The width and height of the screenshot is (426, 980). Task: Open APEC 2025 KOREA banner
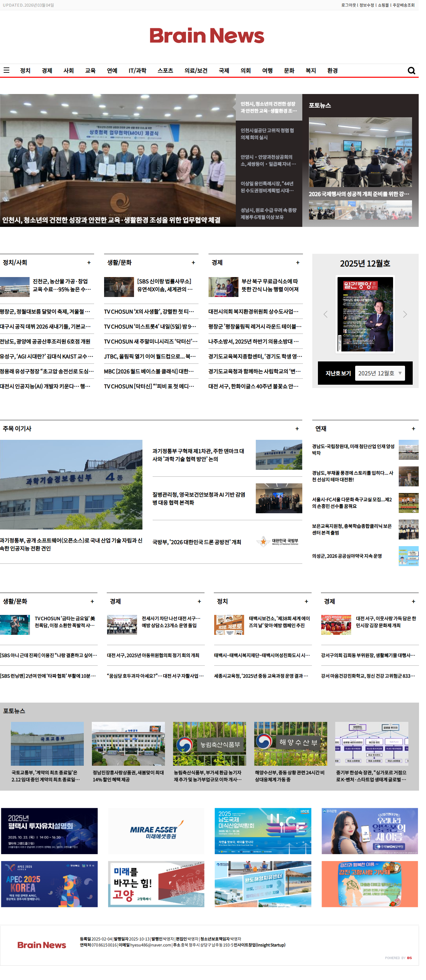click(x=50, y=899)
